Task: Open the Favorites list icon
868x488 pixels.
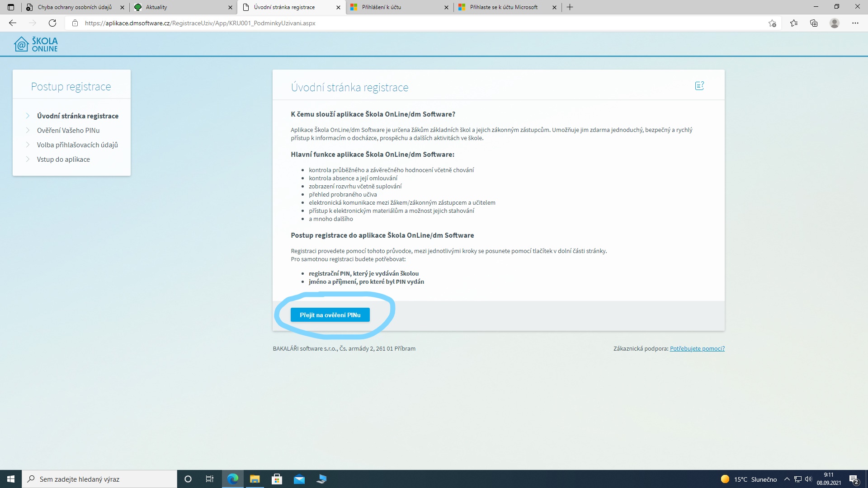Action: 794,23
